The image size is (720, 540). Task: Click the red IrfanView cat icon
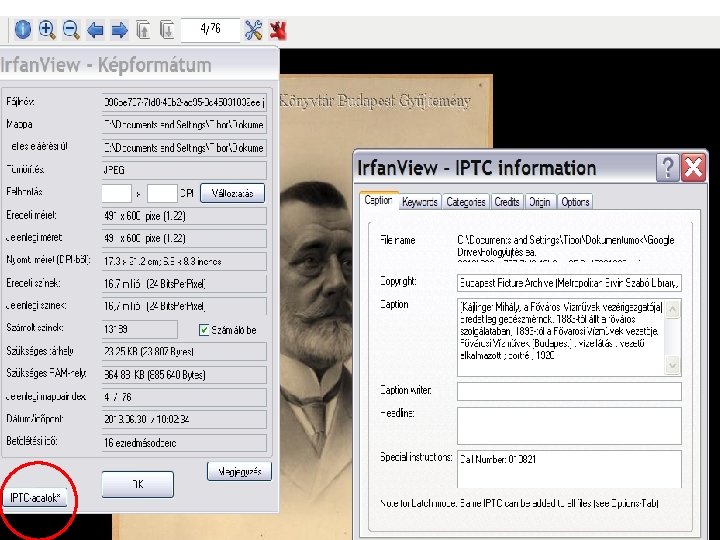tap(278, 30)
